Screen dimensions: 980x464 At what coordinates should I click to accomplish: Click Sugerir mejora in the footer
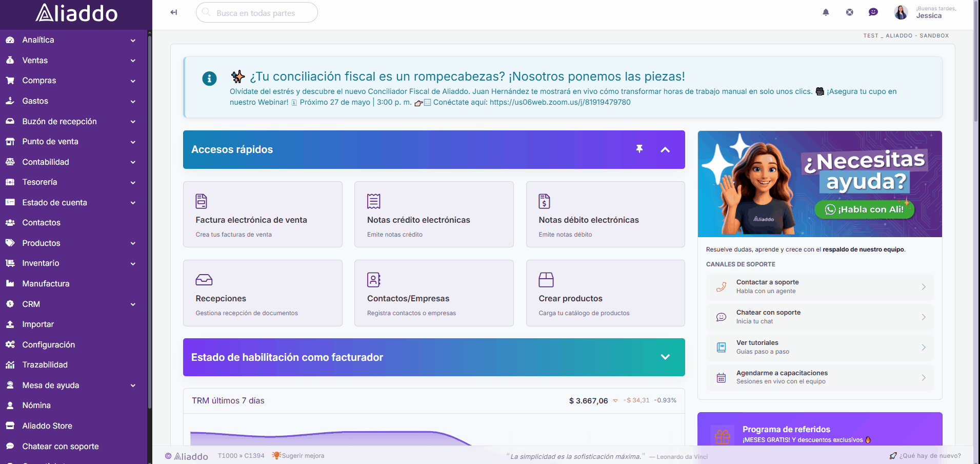(x=298, y=456)
